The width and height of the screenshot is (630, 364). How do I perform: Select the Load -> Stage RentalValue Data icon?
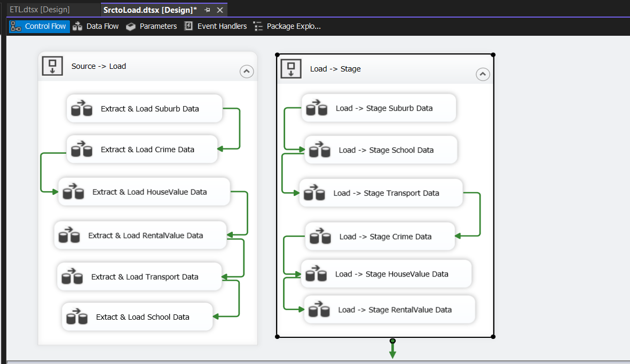click(318, 310)
